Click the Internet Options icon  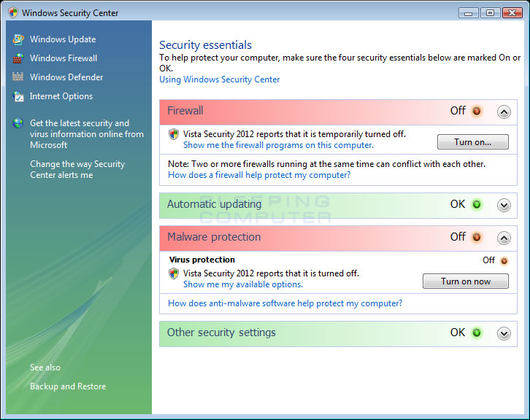pos(18,96)
